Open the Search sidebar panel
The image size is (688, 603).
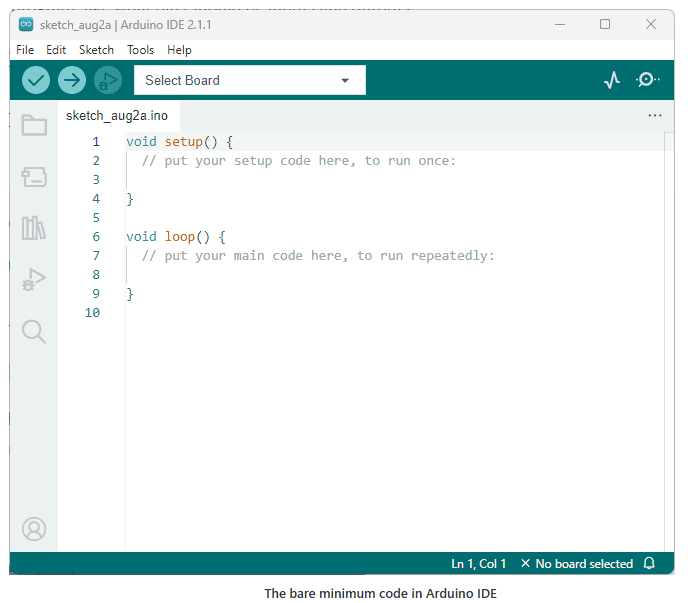34,332
